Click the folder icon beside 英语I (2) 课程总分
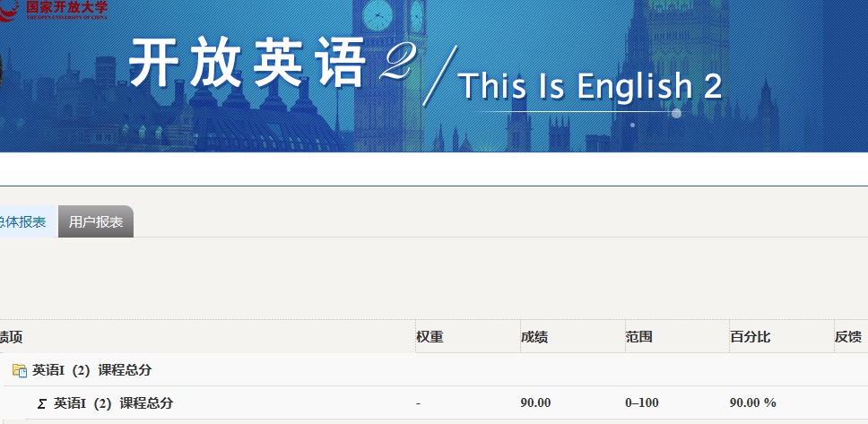This screenshot has height=424, width=868. click(20, 370)
